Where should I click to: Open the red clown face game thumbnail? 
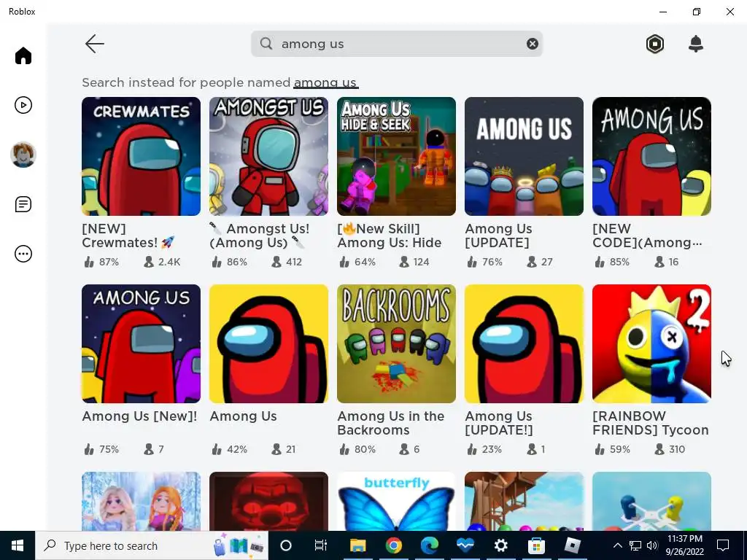click(268, 502)
